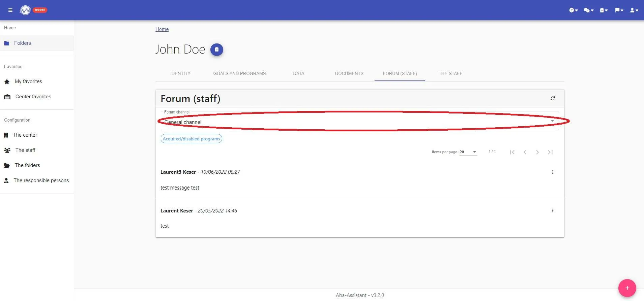The width and height of the screenshot is (644, 301).
Task: Select the Forum (Staff) tab
Action: (x=400, y=73)
